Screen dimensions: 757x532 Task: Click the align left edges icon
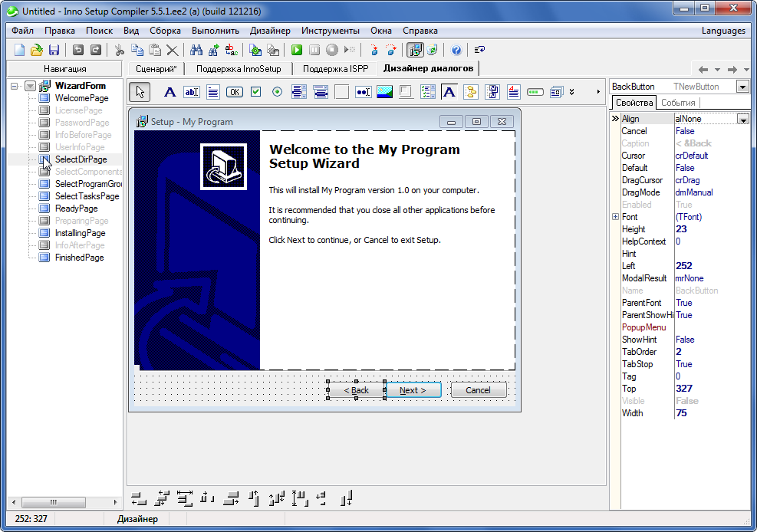tap(139, 499)
